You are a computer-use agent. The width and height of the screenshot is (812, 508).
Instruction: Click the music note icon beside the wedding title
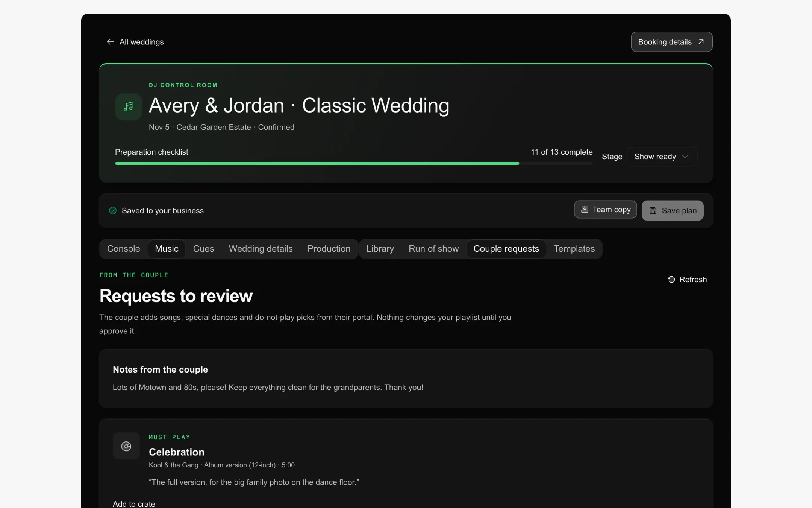128,106
